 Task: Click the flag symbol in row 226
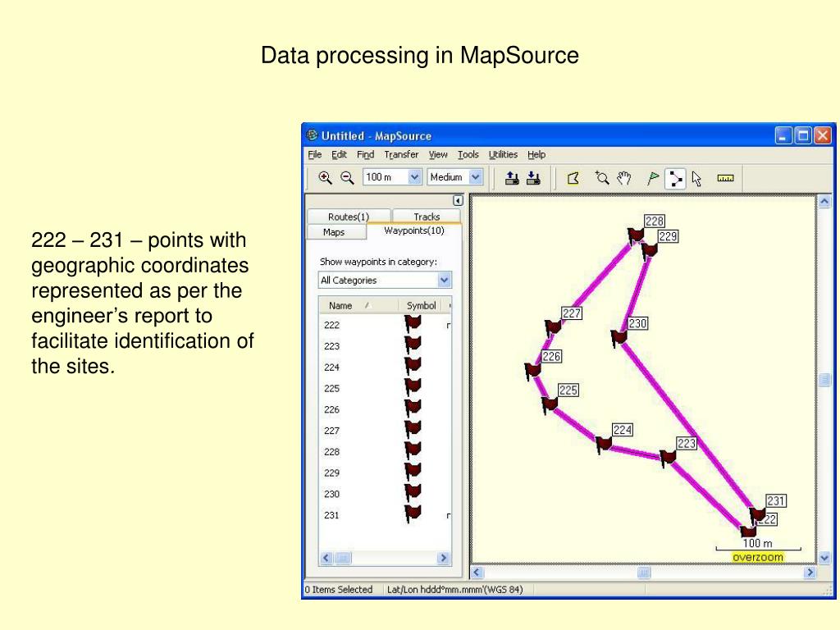[413, 409]
